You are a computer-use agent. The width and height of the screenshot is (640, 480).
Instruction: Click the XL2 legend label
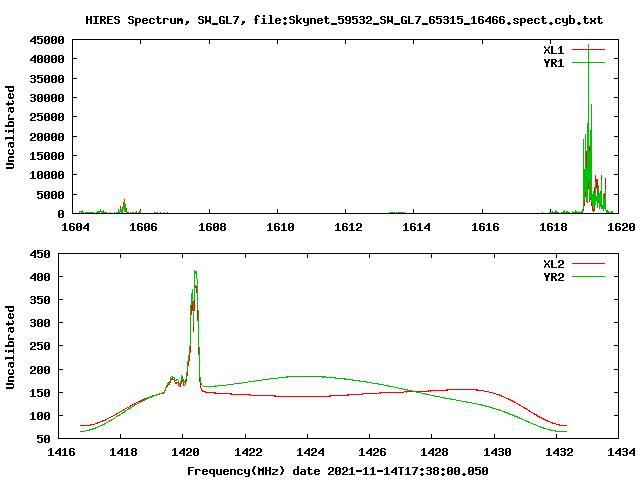coord(553,264)
